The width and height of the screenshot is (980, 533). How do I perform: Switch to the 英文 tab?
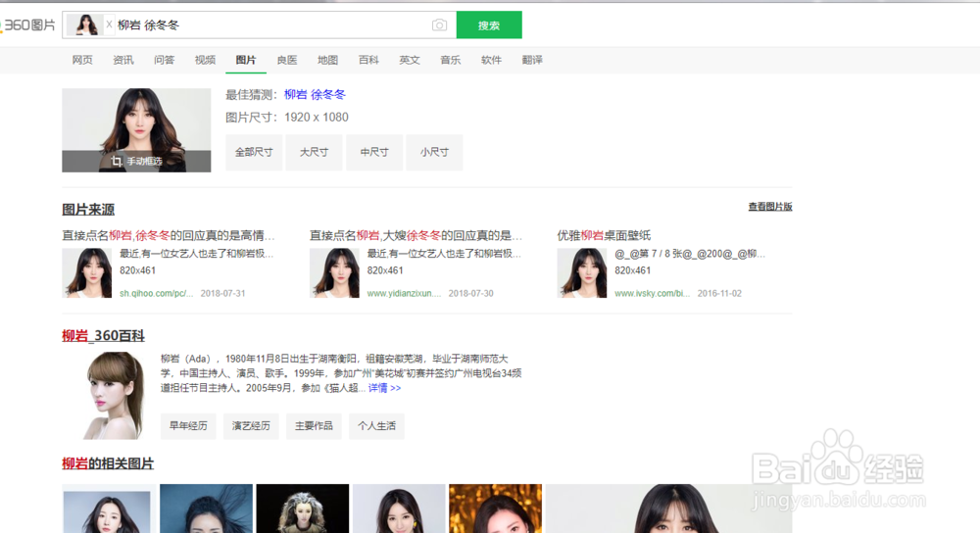pyautogui.click(x=410, y=60)
